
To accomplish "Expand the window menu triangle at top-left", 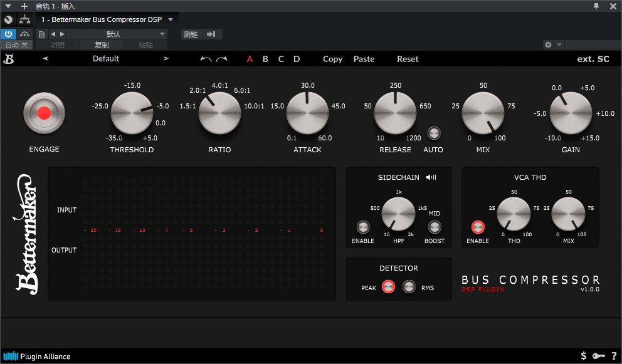I will tap(8, 6).
